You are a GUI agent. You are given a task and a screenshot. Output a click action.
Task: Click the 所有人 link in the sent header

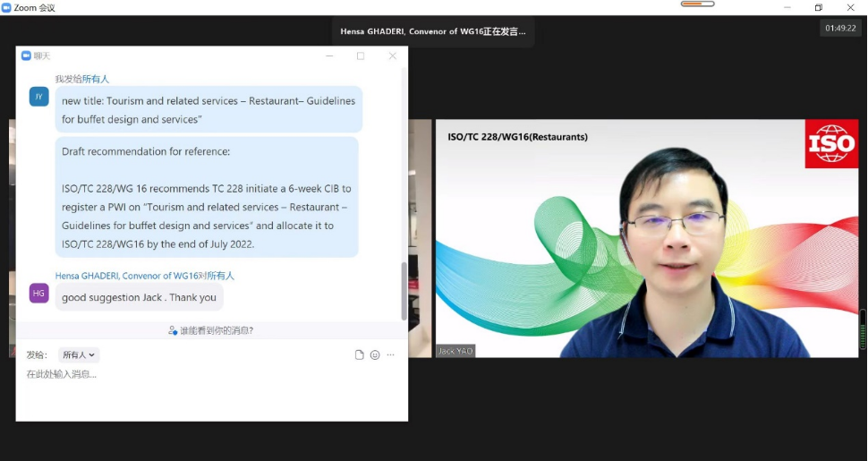pyautogui.click(x=96, y=79)
